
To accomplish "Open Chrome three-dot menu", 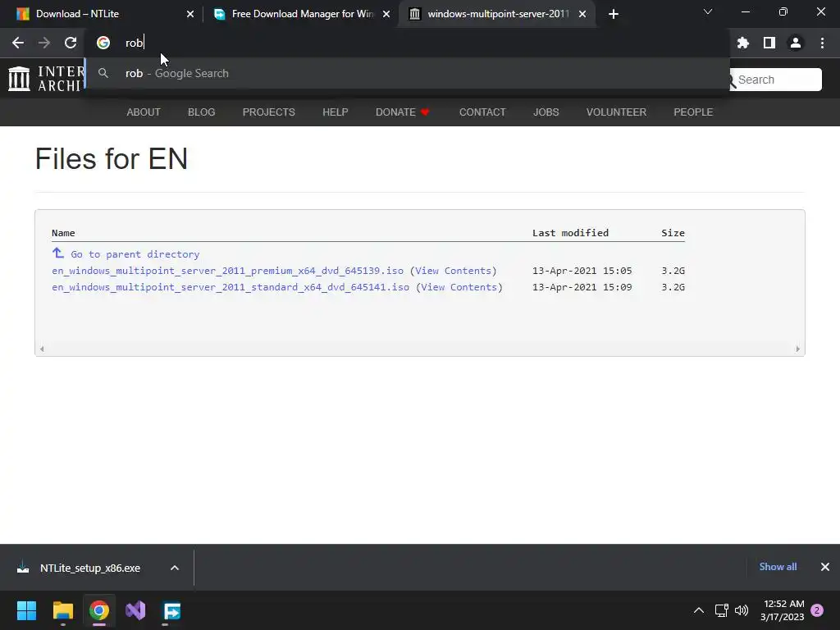I will 822,43.
